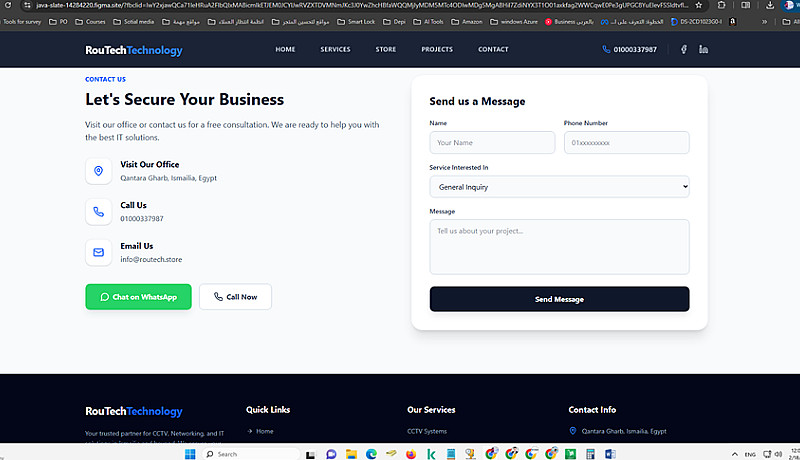Open the Business bookmark with red icon
The width and height of the screenshot is (800, 460).
click(569, 22)
